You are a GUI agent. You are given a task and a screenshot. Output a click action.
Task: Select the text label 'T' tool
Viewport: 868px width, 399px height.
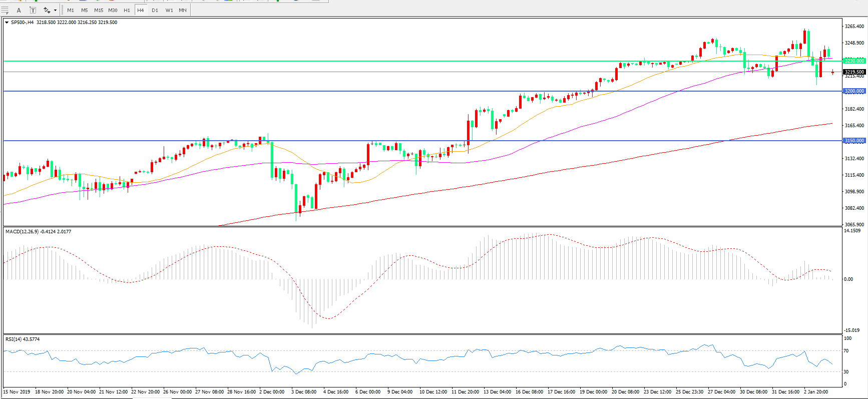click(33, 10)
